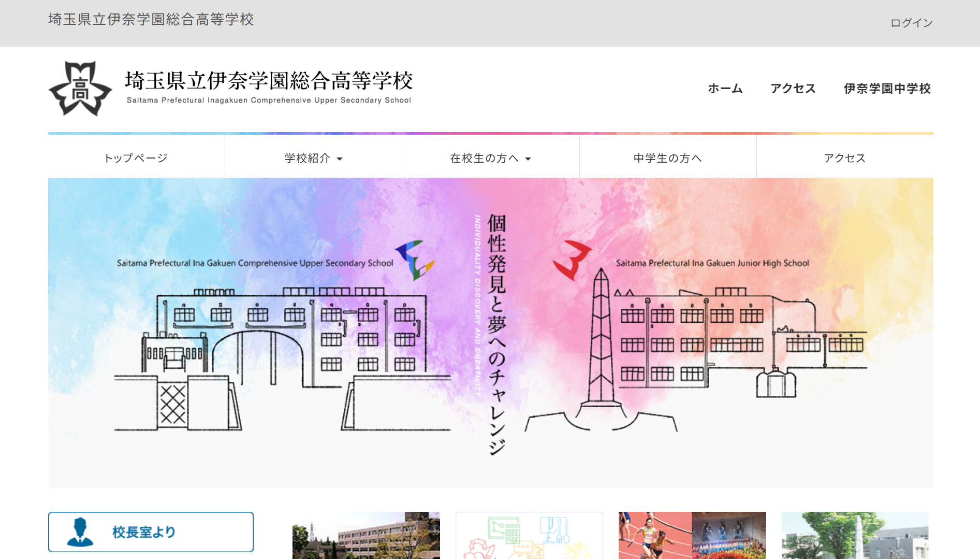Open the school building photo thumbnail
980x559 pixels.
click(x=366, y=535)
